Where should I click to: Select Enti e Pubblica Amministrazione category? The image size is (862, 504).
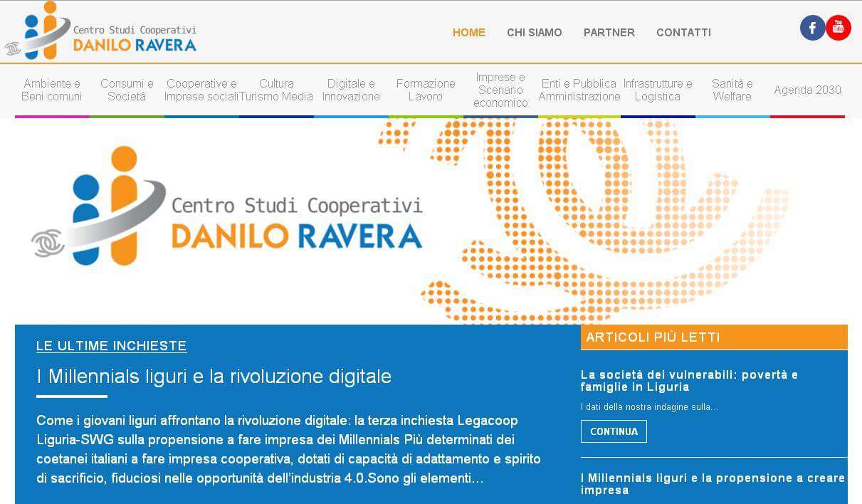[x=579, y=90]
